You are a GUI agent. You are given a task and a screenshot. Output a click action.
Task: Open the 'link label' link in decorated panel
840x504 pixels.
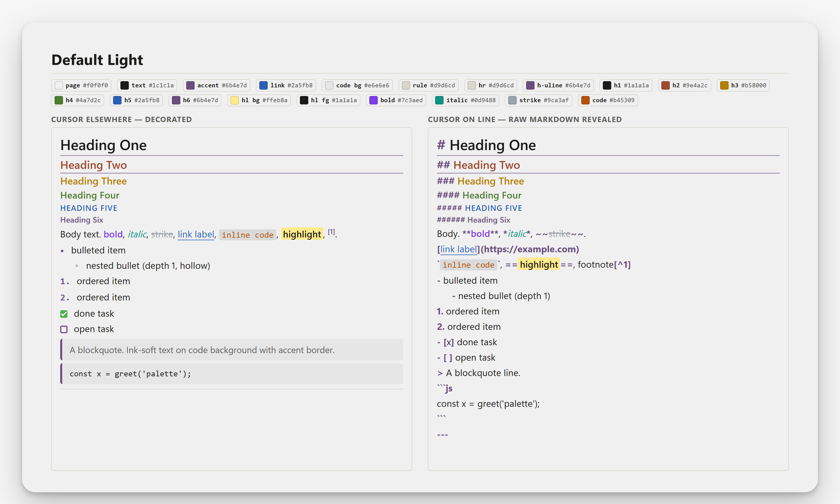(x=196, y=234)
